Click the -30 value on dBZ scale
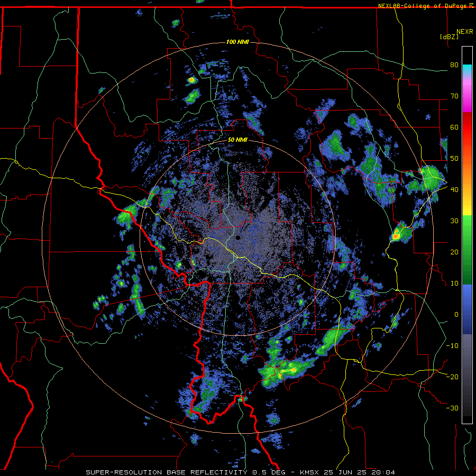 452,408
